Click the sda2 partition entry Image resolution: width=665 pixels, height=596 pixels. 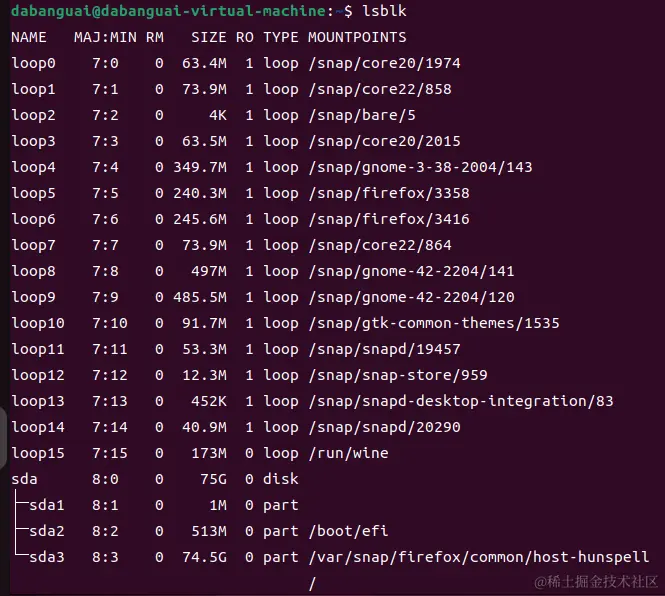(46, 531)
